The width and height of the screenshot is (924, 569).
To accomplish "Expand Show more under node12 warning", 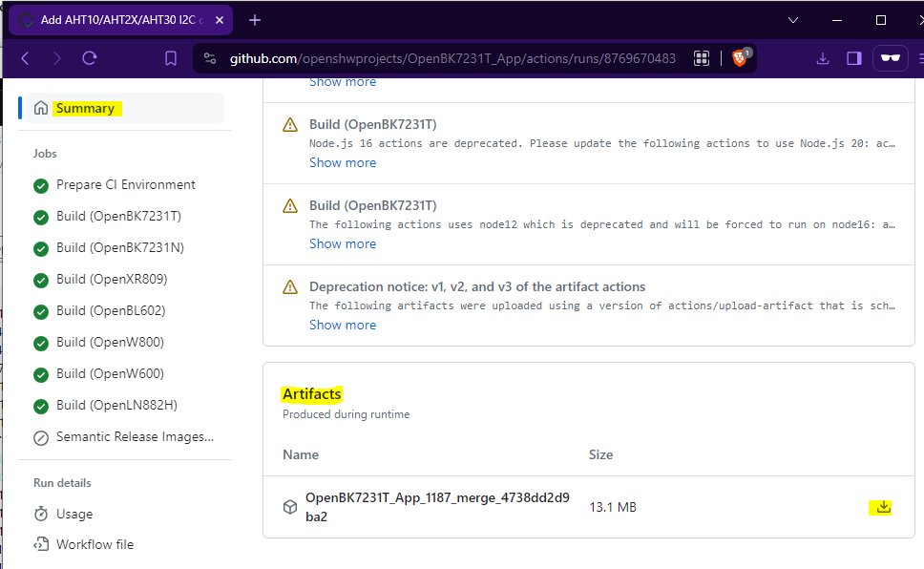I will (x=343, y=243).
